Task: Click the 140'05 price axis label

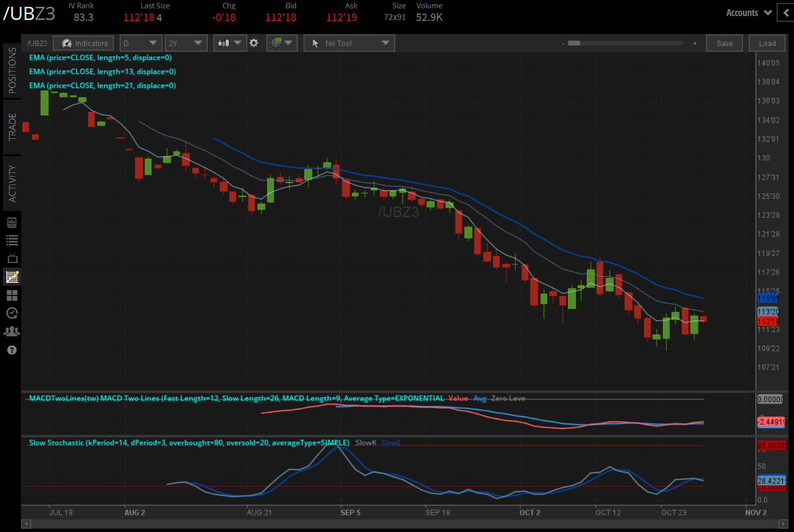Action: tap(768, 63)
